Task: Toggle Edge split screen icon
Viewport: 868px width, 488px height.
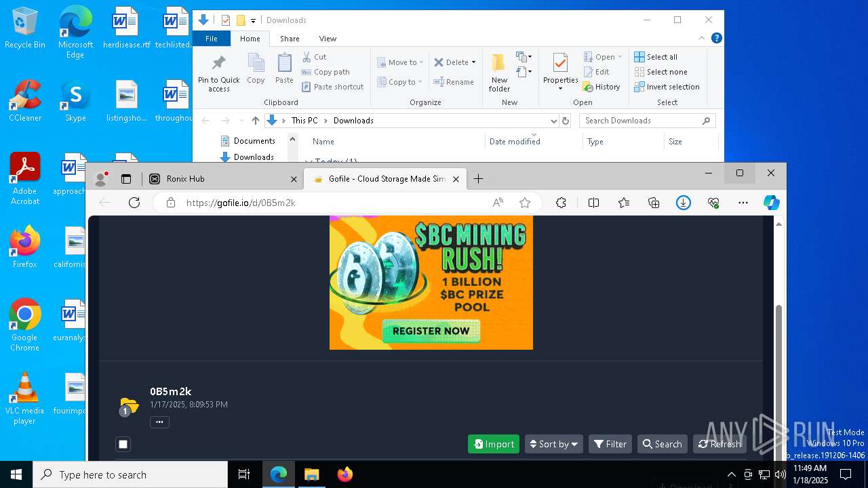Action: pos(593,203)
